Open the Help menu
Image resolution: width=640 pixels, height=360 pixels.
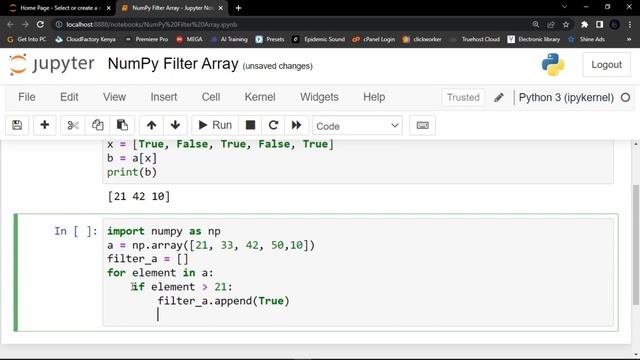pyautogui.click(x=374, y=97)
